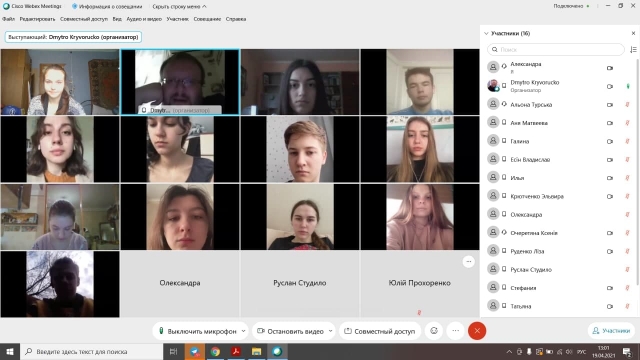Open Adobe Acrobat from the taskbar
The image size is (640, 360).
click(236, 351)
